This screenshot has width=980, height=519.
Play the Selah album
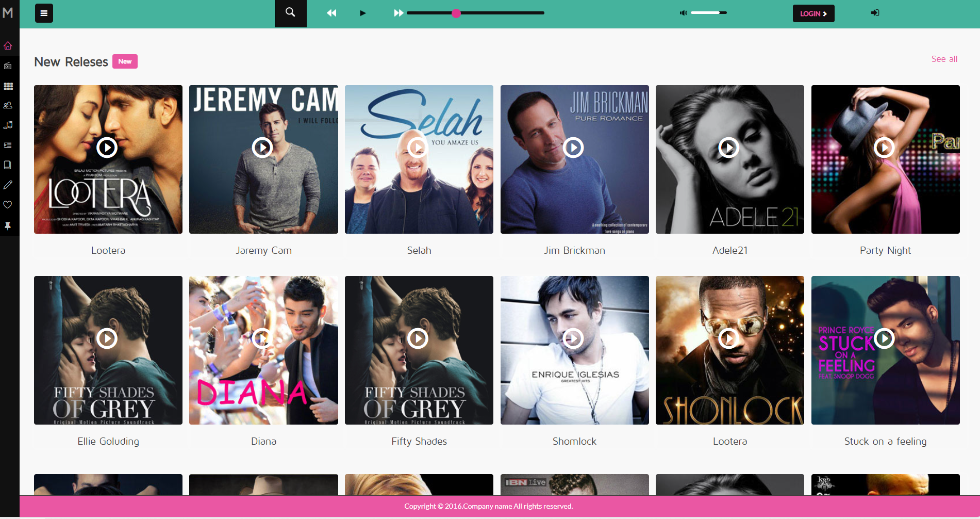click(418, 148)
